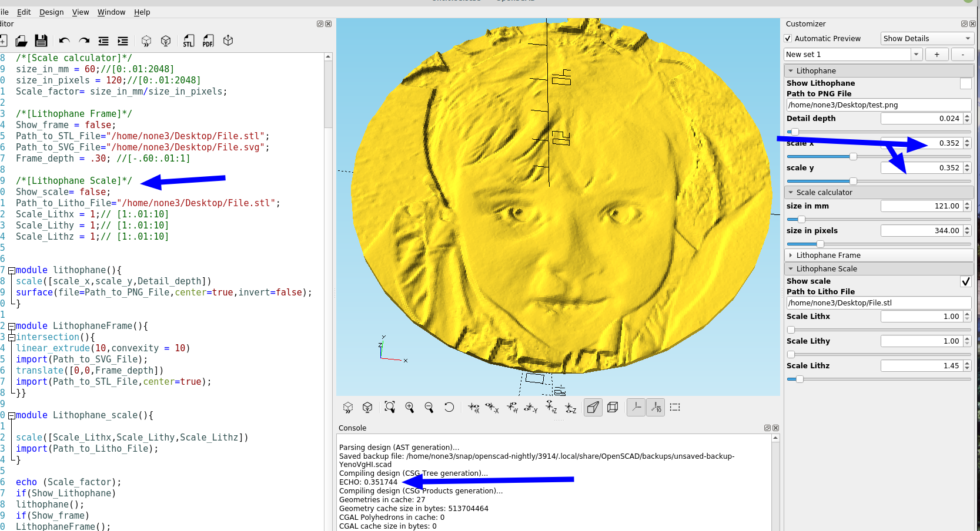Collapse the Lithophane Scale group
This screenshot has height=531, width=980.
791,268
